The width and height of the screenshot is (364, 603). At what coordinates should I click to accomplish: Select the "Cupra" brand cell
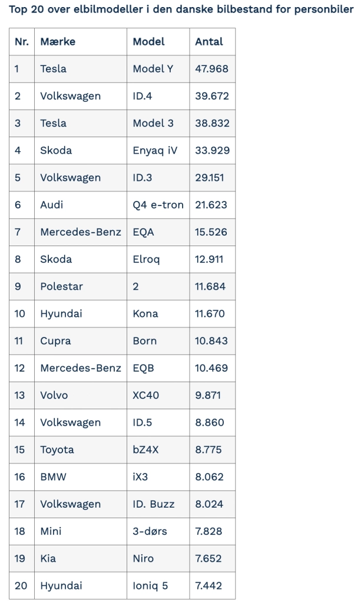55,340
